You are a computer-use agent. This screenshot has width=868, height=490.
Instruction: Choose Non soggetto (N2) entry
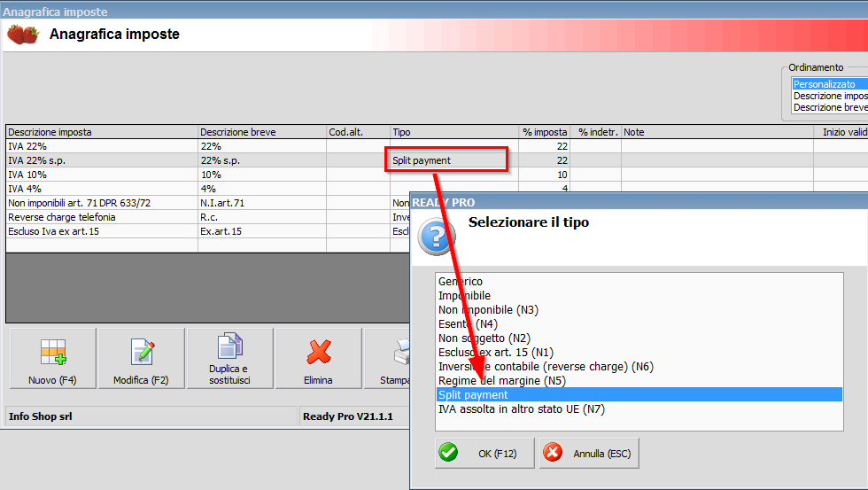click(x=484, y=338)
